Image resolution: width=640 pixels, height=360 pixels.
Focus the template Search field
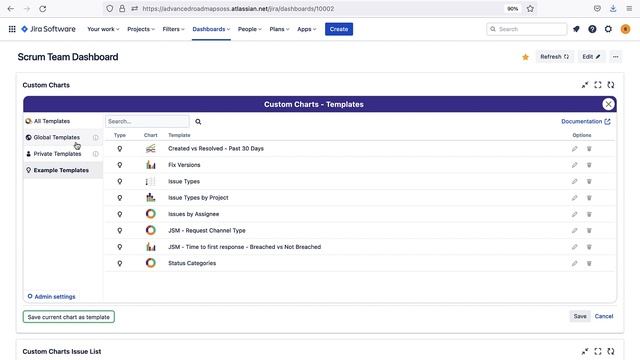[x=147, y=121]
